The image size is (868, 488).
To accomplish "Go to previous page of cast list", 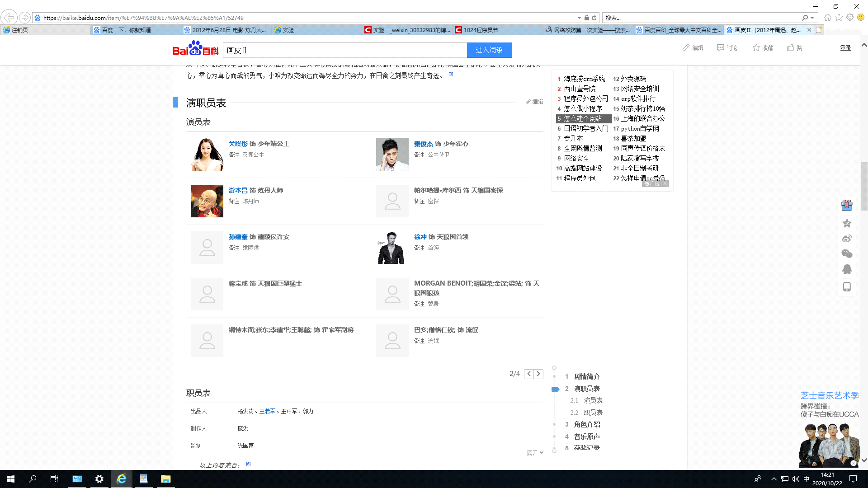I will pos(529,374).
